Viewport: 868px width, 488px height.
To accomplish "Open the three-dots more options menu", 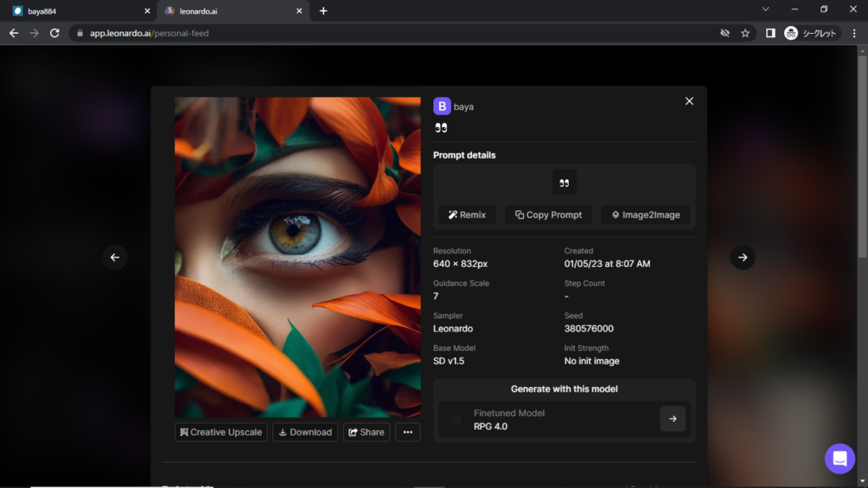I will click(x=408, y=432).
